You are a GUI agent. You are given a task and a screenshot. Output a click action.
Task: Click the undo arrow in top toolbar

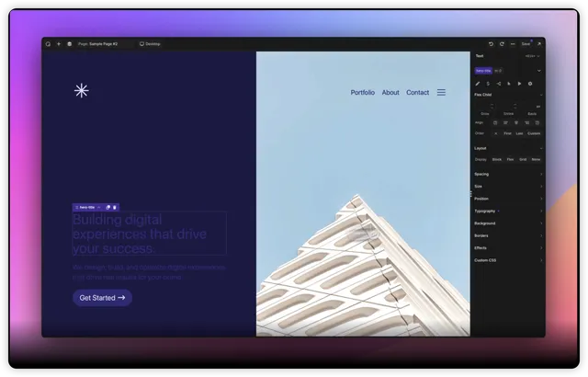click(491, 43)
